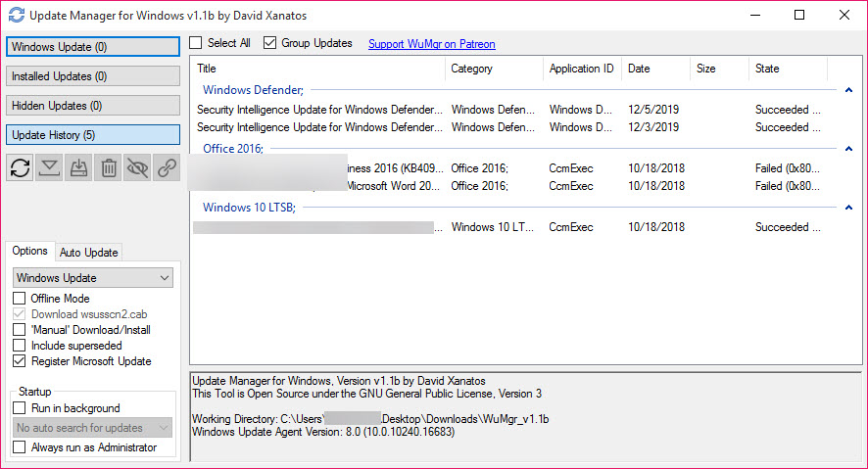868x469 pixels.
Task: Switch to the Auto Update tab
Action: pyautogui.click(x=88, y=253)
